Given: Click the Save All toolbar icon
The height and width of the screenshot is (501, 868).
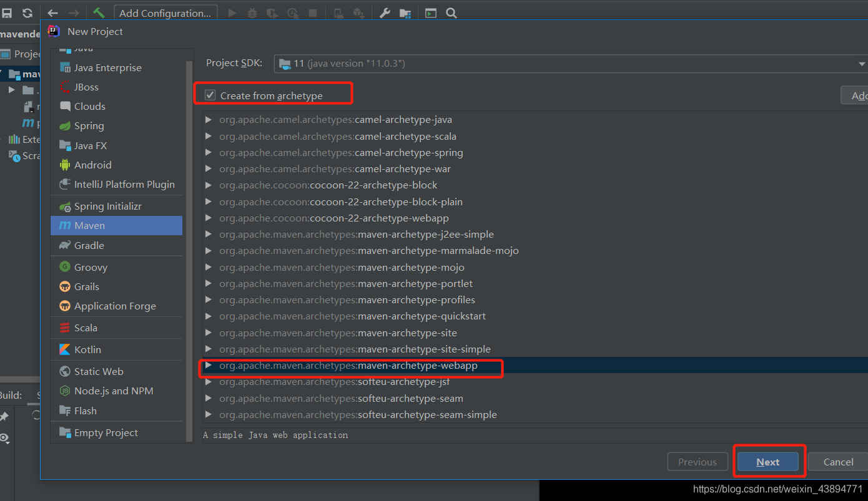Looking at the screenshot, I should click(x=7, y=13).
